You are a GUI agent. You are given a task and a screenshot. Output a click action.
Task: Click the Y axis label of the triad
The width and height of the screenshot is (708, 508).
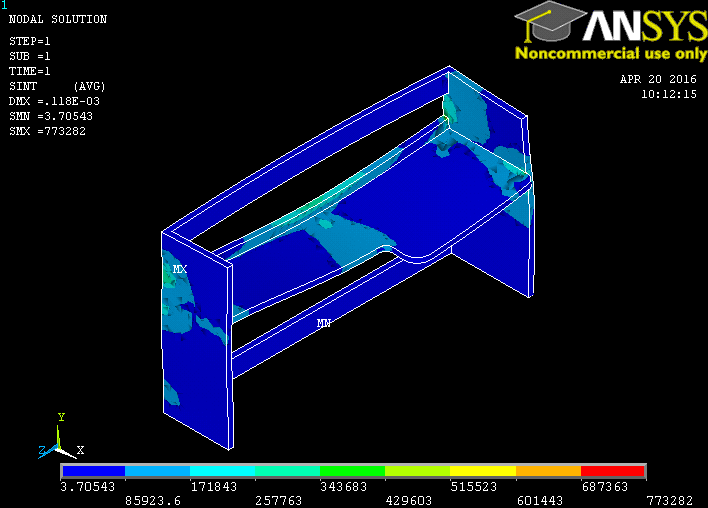61,417
